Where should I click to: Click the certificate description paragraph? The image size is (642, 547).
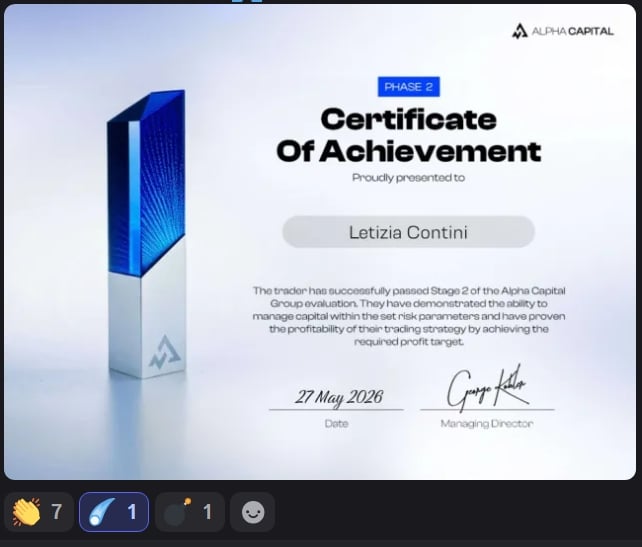point(409,316)
